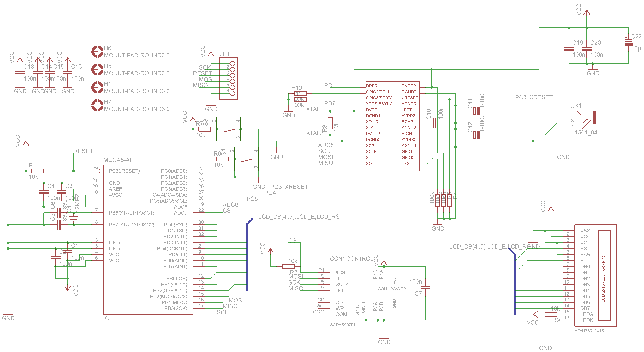
Task: Click the PC3_XRESET label near pin 26
Action: point(289,187)
